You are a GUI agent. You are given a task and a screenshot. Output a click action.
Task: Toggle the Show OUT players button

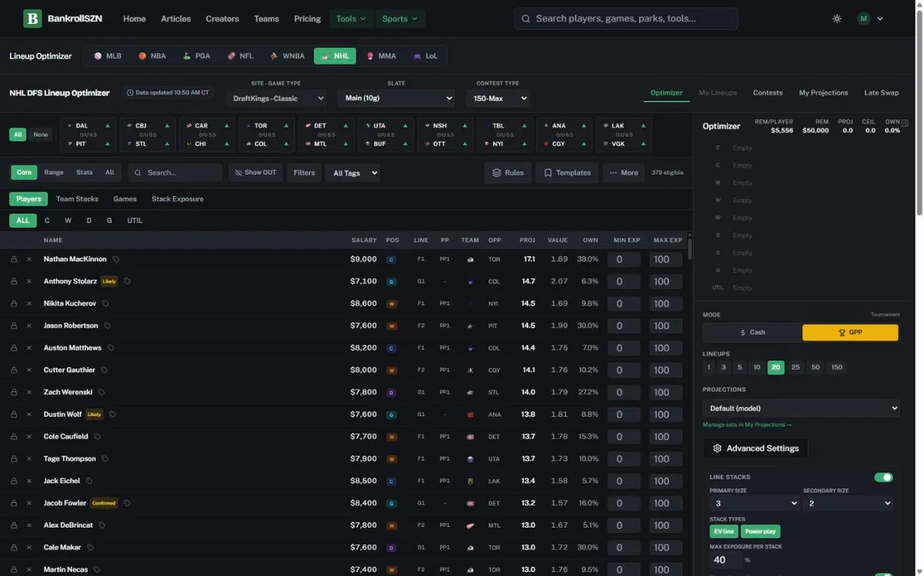click(256, 172)
